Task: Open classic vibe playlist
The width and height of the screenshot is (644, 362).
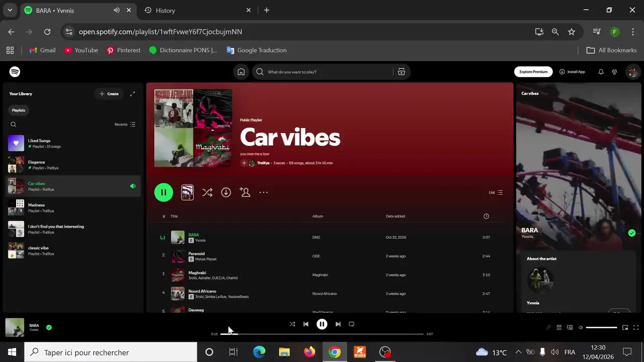Action: click(x=73, y=250)
